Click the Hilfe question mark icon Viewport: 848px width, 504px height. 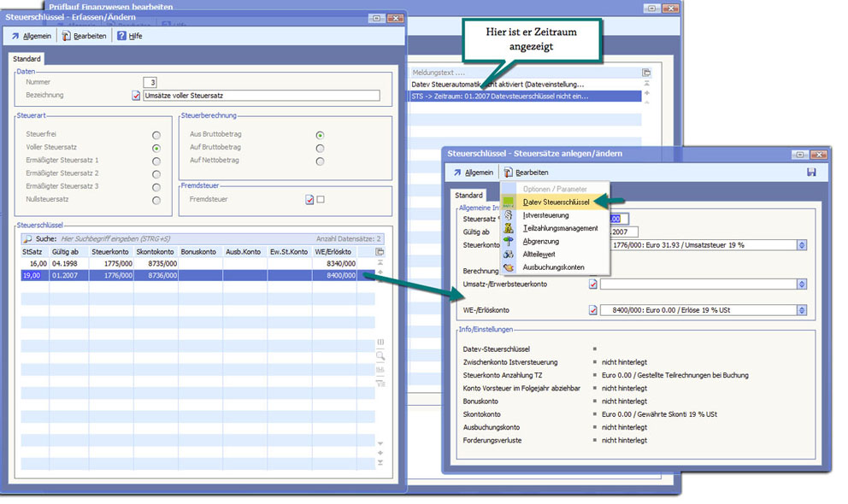click(121, 36)
